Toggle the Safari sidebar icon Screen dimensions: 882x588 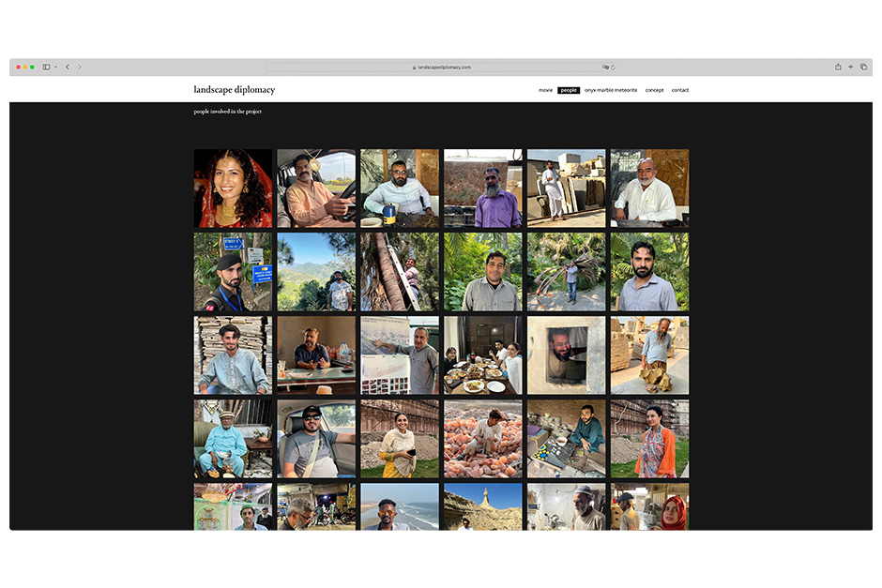pos(46,67)
